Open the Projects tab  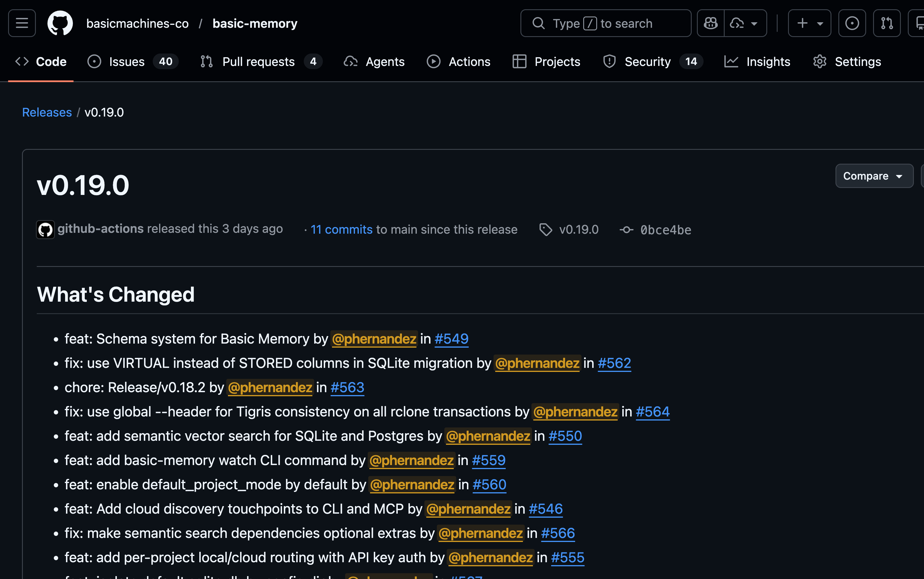coord(546,62)
